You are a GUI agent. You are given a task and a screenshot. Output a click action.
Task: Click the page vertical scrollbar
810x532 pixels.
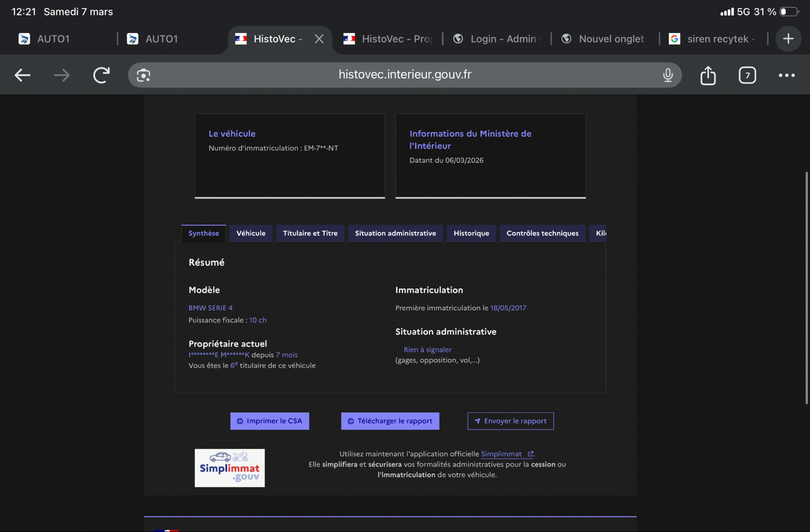coord(807,287)
